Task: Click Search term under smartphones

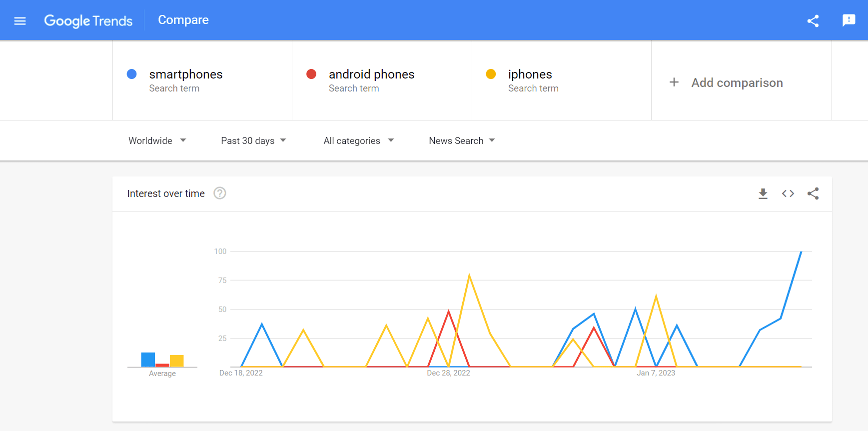Action: click(174, 88)
